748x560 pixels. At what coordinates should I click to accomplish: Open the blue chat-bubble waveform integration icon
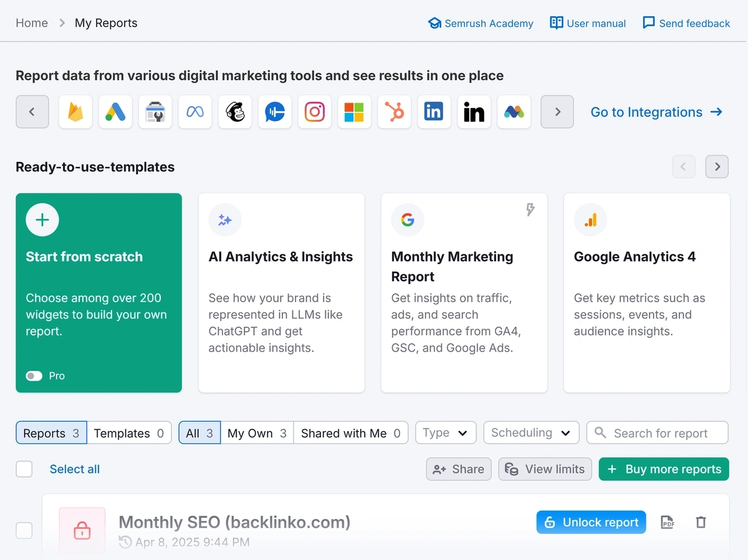click(x=275, y=112)
